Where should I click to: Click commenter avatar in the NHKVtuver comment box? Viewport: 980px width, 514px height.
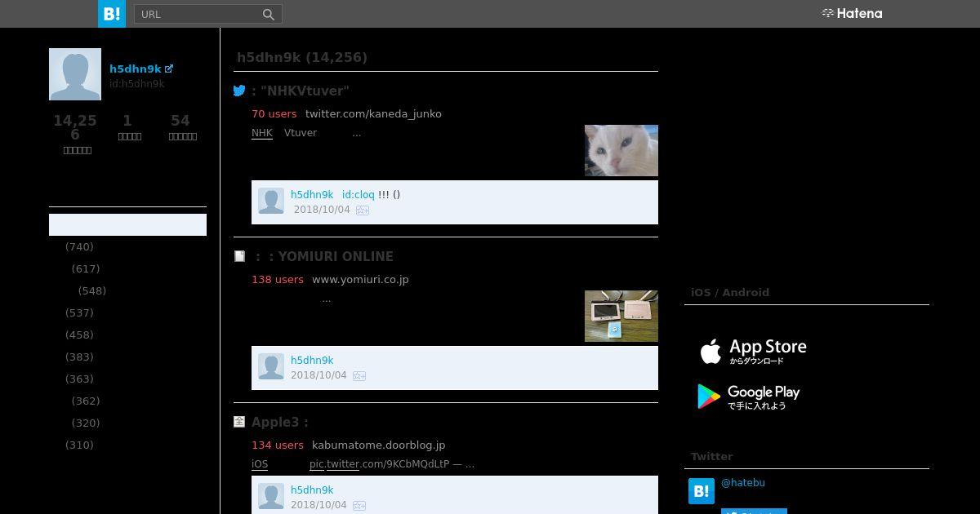pyautogui.click(x=271, y=201)
